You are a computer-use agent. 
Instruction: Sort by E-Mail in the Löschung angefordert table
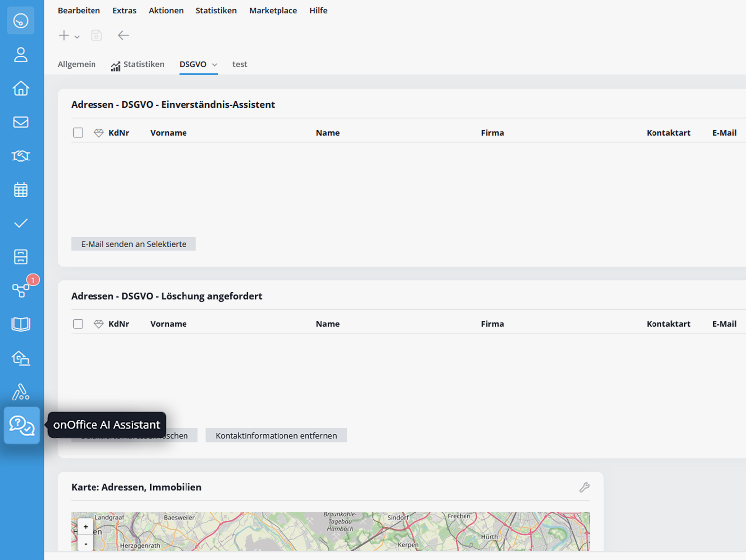(724, 324)
